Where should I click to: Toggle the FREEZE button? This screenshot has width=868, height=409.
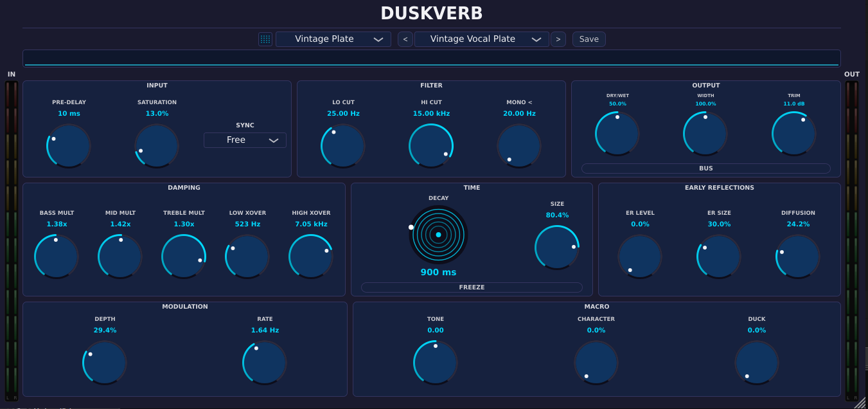coord(472,287)
